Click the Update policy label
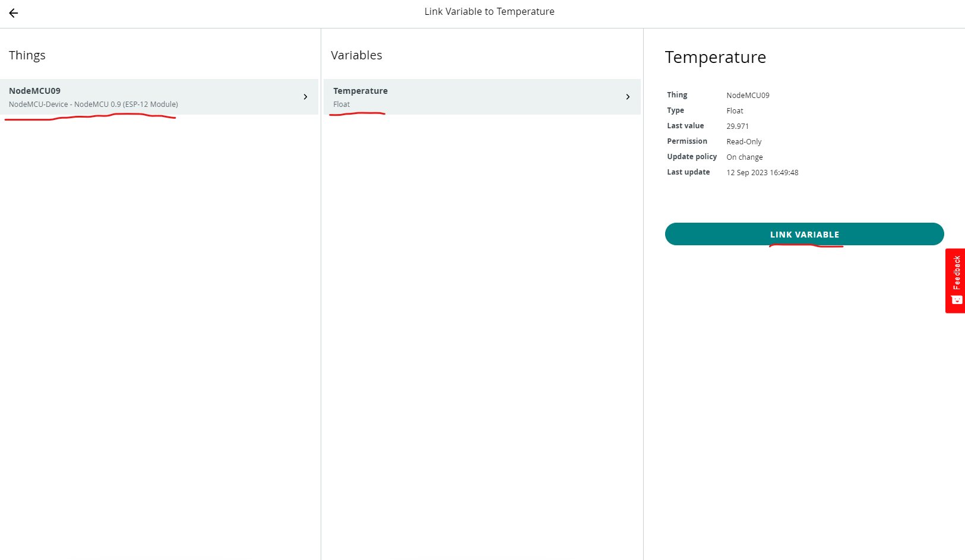Image resolution: width=965 pixels, height=560 pixels. [692, 157]
